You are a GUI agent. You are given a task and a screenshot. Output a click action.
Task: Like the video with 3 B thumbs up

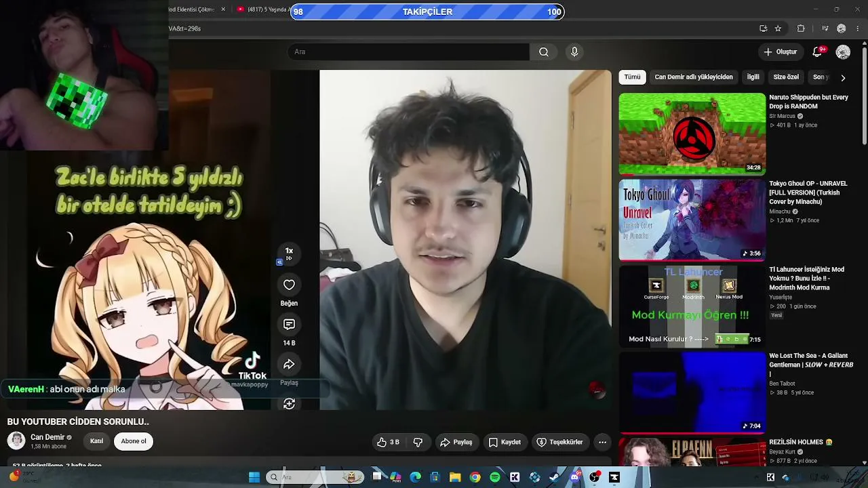(389, 442)
